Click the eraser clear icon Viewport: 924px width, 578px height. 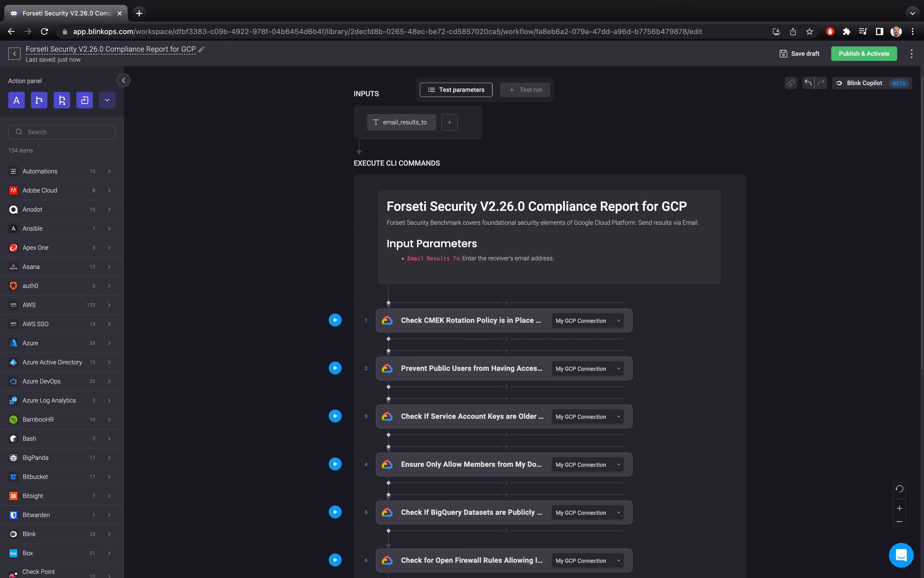(791, 83)
